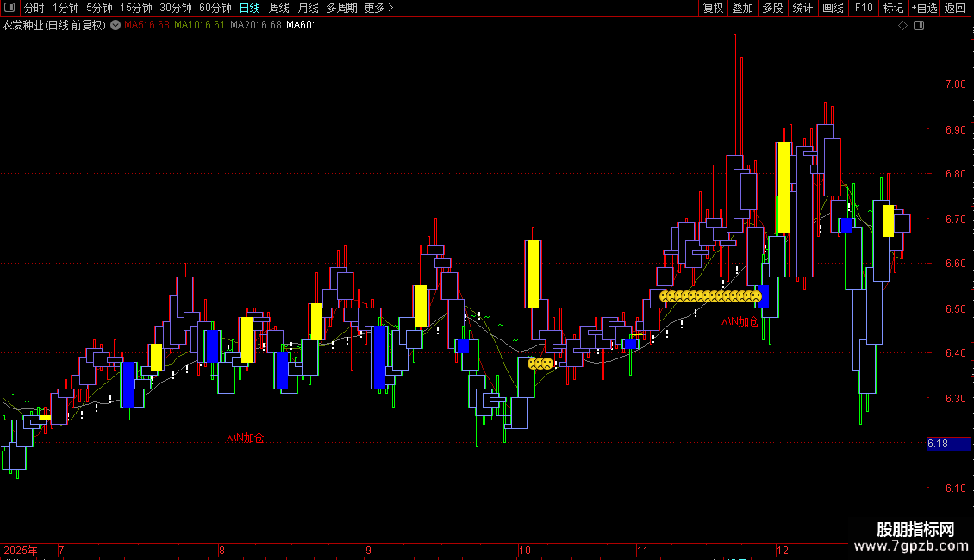Click the diamond icon above the chart
This screenshot has height=560, width=974.
click(902, 26)
